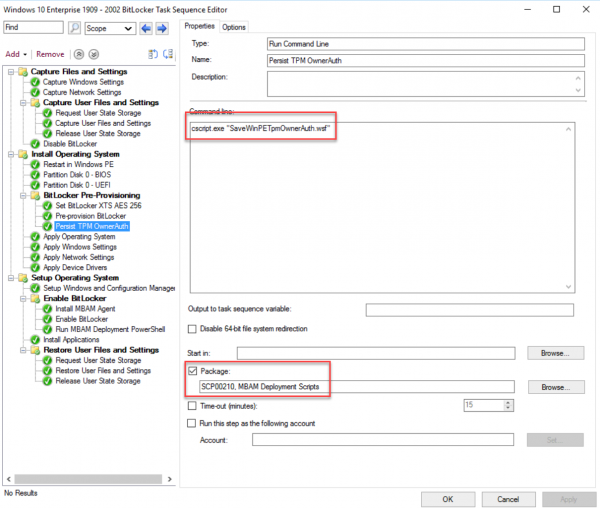600x508 pixels.
Task: Click the Apply button
Action: click(x=569, y=499)
